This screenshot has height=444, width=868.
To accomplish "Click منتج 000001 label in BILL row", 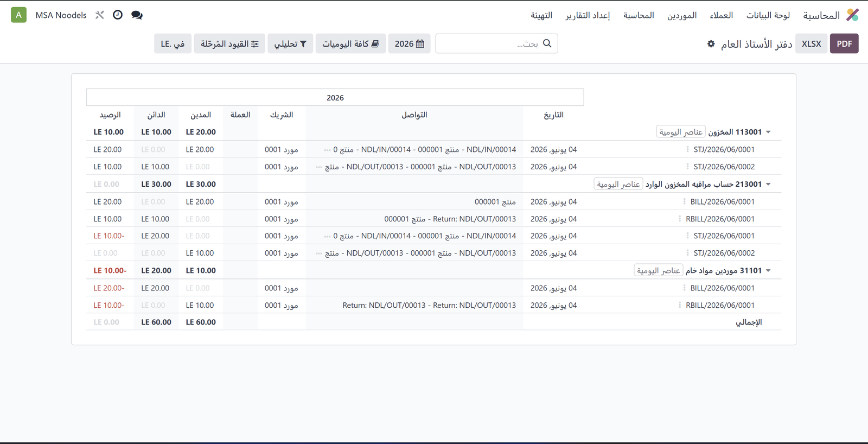I will [x=495, y=201].
